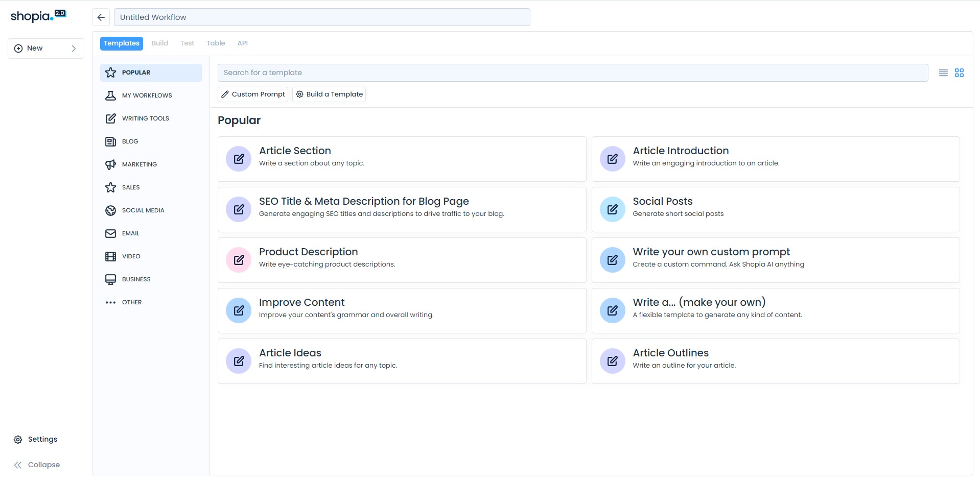Expand the New menu chevron
Image resolution: width=980 pixels, height=482 pixels.
(x=74, y=49)
